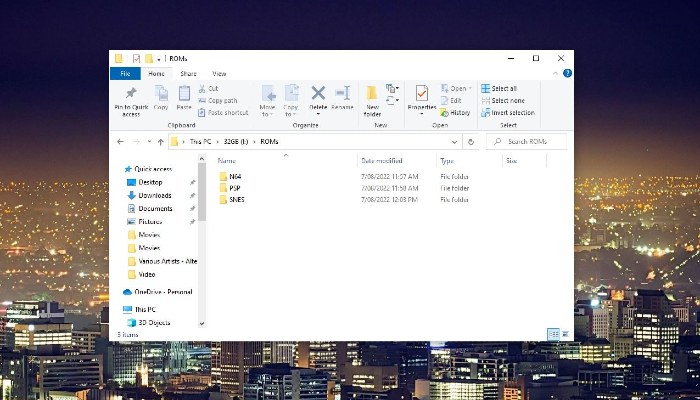The image size is (700, 400).
Task: Switch to the Home ribbon tab
Action: coord(156,74)
